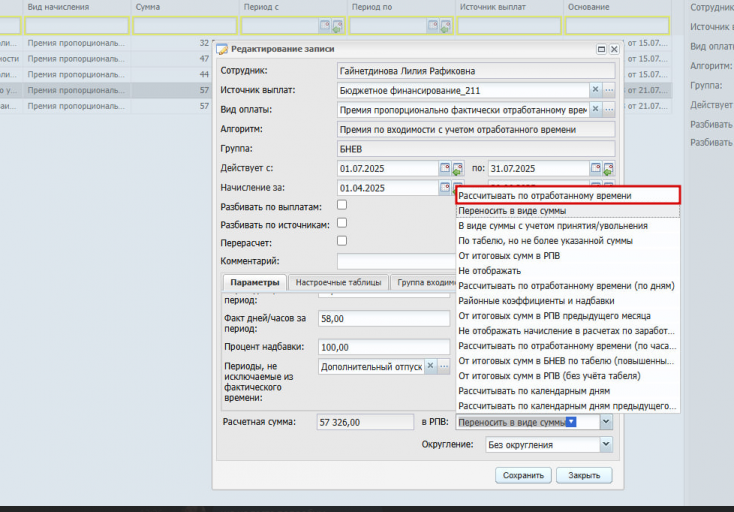The height and width of the screenshot is (512, 734).
Task: Click the Комментарий input field
Action: (x=396, y=261)
